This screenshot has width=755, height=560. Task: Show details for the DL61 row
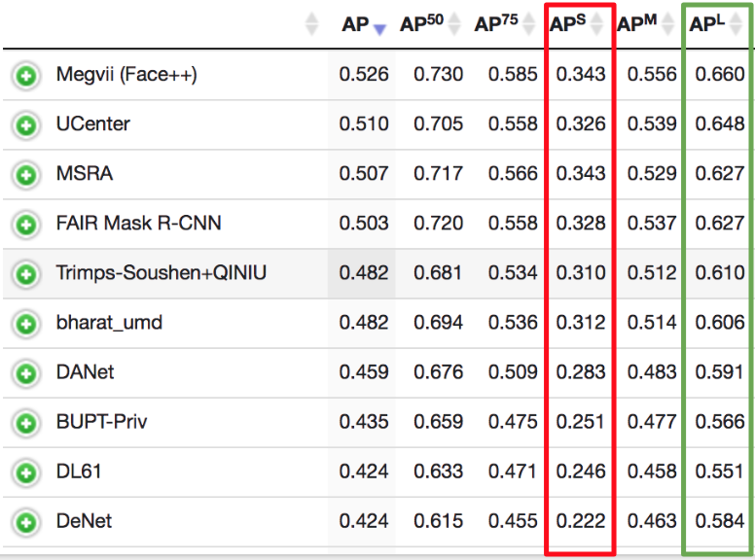pos(26,473)
